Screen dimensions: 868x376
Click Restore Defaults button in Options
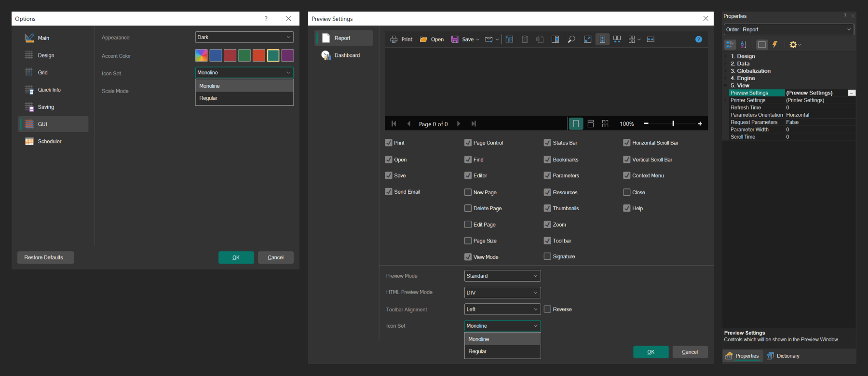[x=46, y=257]
